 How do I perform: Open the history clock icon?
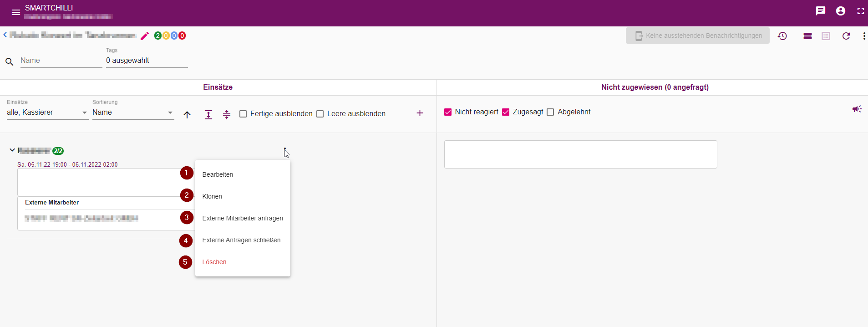(x=782, y=36)
